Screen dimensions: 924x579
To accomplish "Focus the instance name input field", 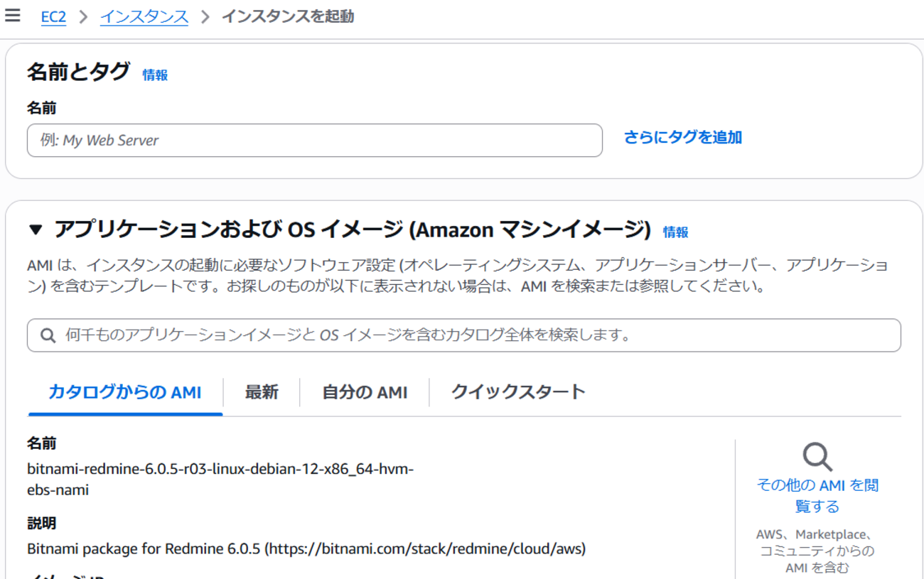I will click(315, 141).
